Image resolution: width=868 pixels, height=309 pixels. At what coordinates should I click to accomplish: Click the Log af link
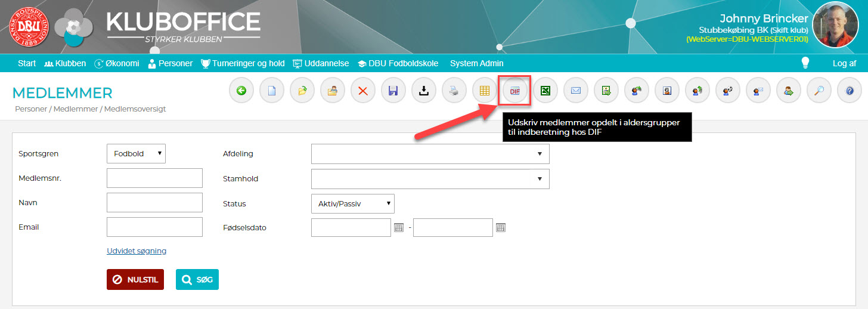click(x=844, y=63)
